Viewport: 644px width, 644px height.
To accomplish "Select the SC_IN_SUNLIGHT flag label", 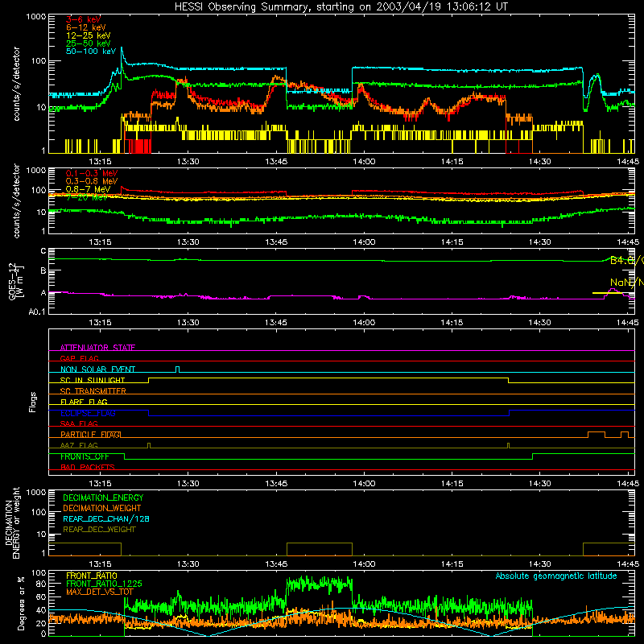I will (93, 380).
